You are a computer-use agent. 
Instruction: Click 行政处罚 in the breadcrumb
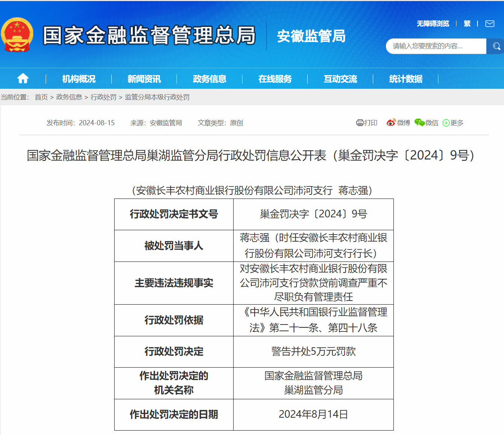click(x=104, y=97)
